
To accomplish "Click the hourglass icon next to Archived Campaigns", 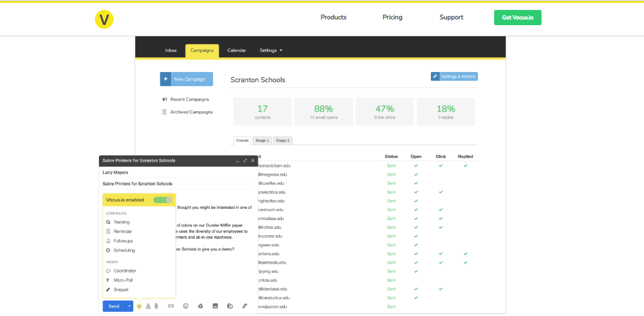I will pos(165,112).
